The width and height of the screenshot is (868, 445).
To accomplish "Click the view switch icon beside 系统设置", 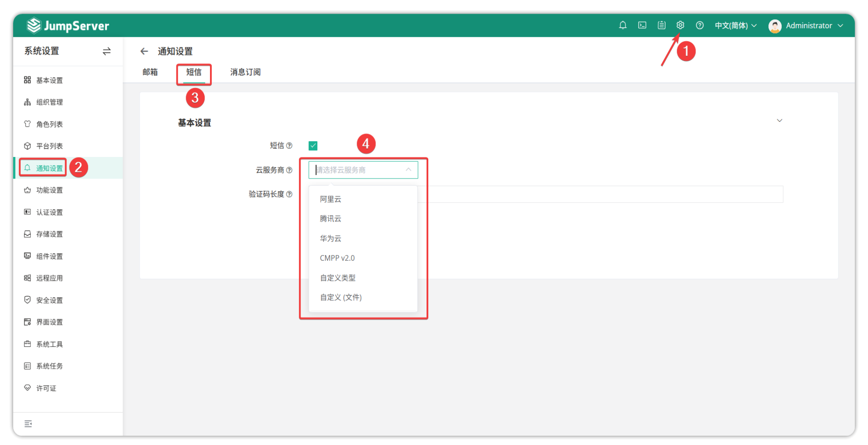I will [107, 51].
